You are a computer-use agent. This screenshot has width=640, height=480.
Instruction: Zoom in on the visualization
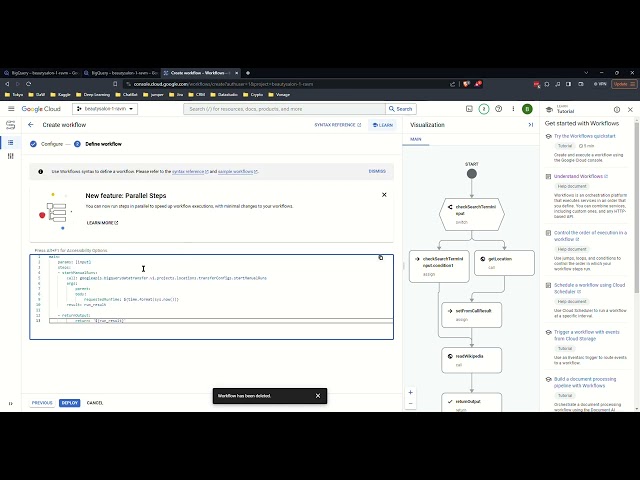tap(410, 392)
